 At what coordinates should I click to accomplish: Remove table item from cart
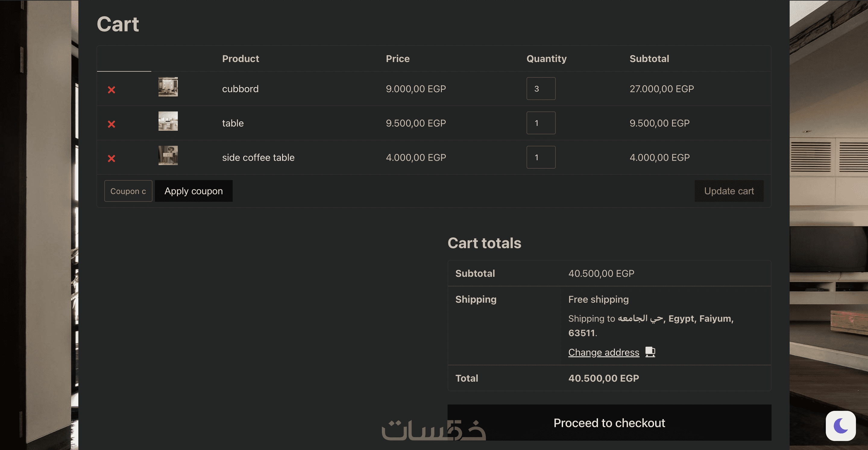pyautogui.click(x=112, y=124)
